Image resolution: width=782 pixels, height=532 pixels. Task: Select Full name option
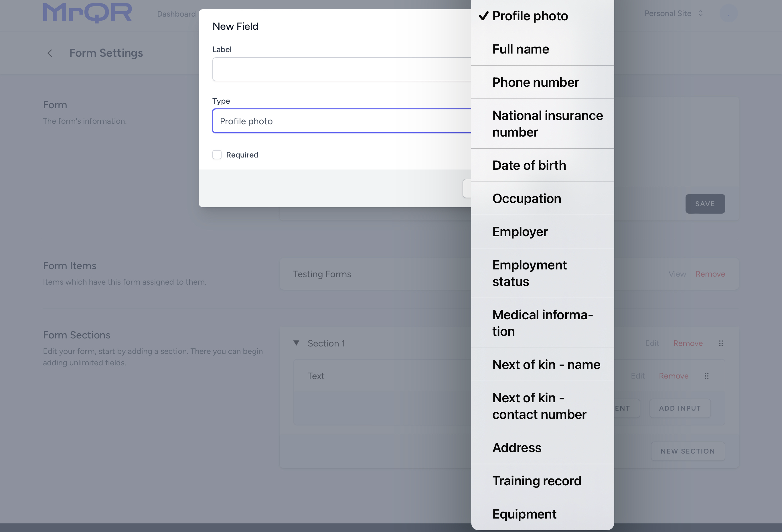pos(542,49)
